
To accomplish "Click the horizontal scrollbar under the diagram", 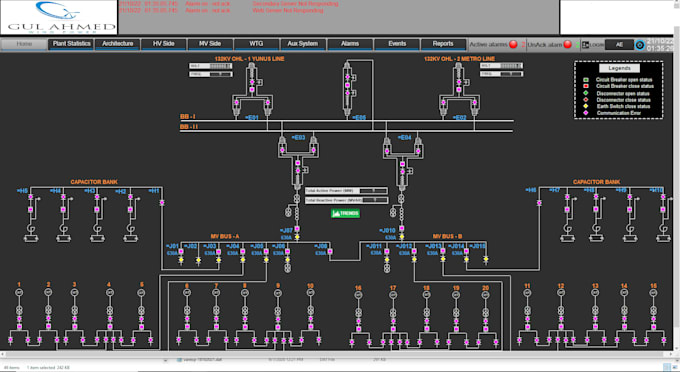I will (x=337, y=354).
